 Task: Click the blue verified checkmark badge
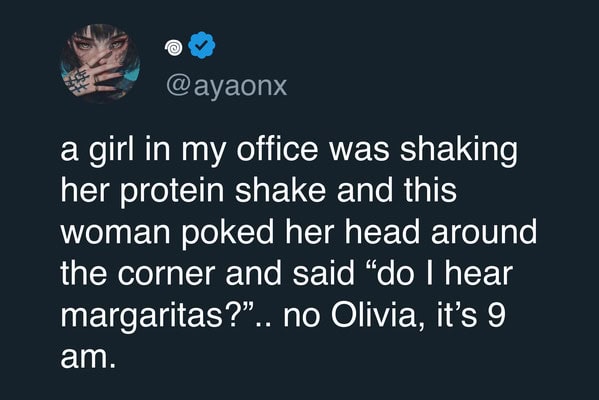(x=202, y=45)
